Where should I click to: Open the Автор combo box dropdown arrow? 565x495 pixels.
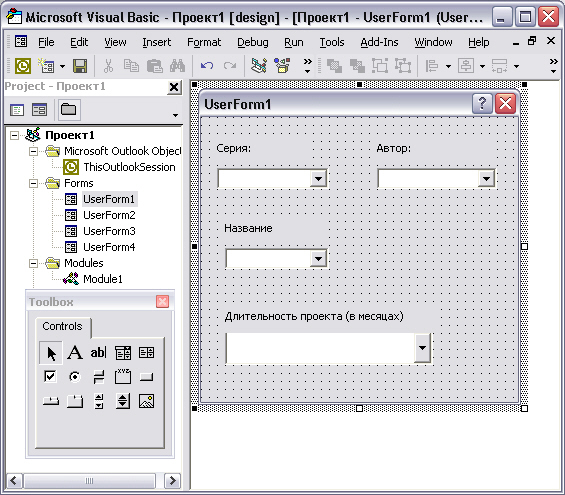pos(486,178)
